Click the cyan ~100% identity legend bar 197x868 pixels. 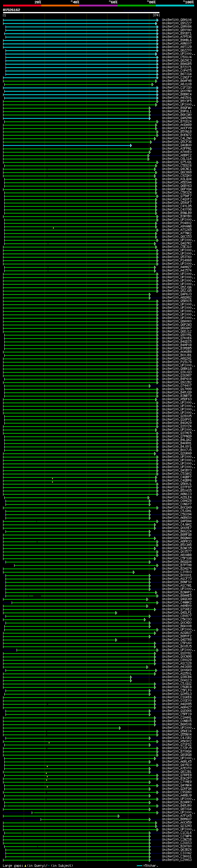point(175,6)
